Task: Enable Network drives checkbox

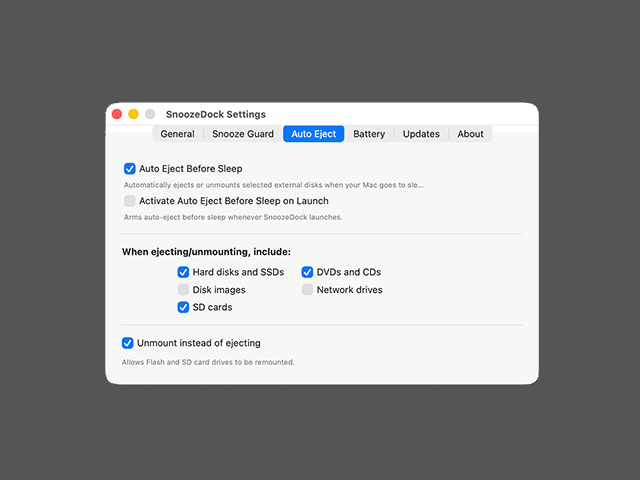Action: [x=307, y=289]
